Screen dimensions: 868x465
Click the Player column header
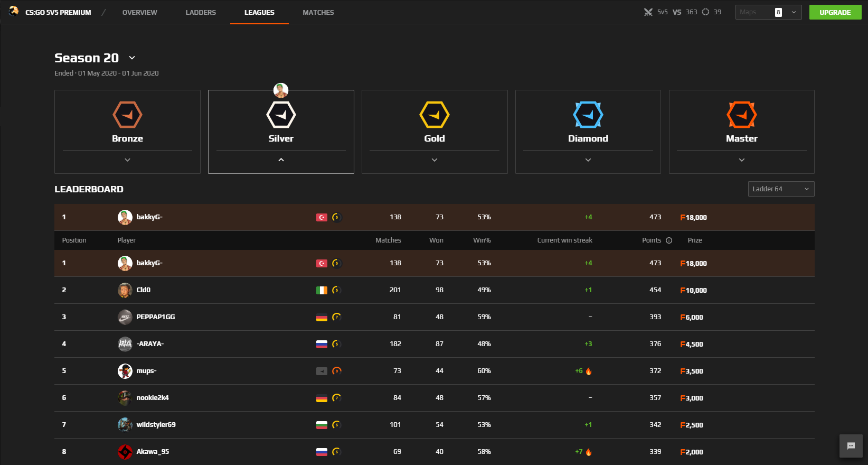point(127,240)
